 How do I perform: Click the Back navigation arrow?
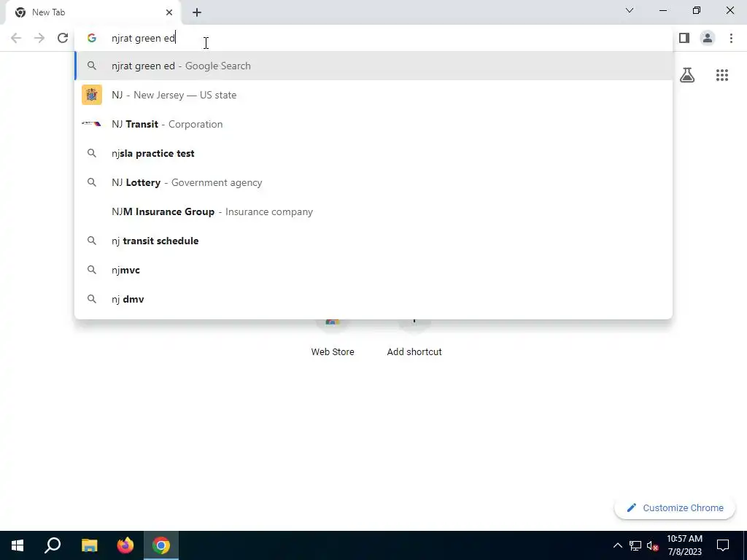(x=16, y=38)
